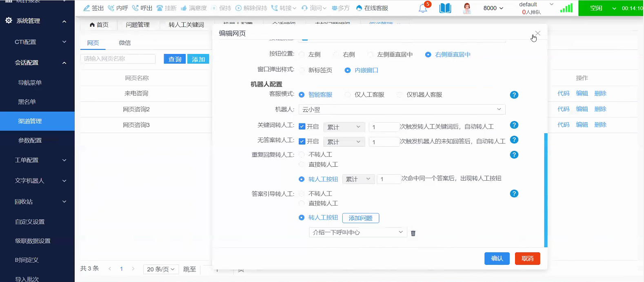This screenshot has width=644, height=282.
Task: Select 内嵌窗口 window style radio
Action: tap(348, 70)
